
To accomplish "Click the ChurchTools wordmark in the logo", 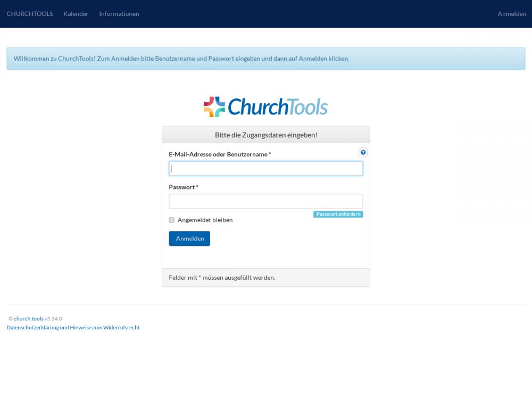I will tap(278, 107).
